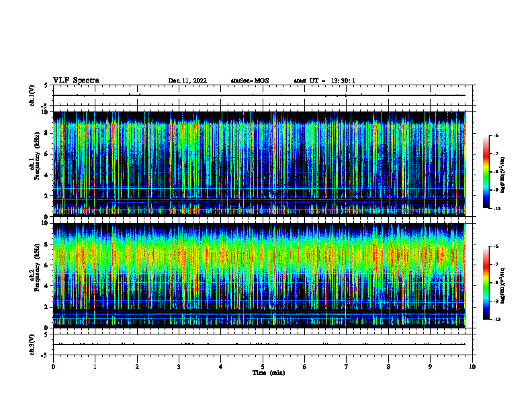
Task: Click the "Time (min)" x-axis label
Action: pyautogui.click(x=269, y=373)
